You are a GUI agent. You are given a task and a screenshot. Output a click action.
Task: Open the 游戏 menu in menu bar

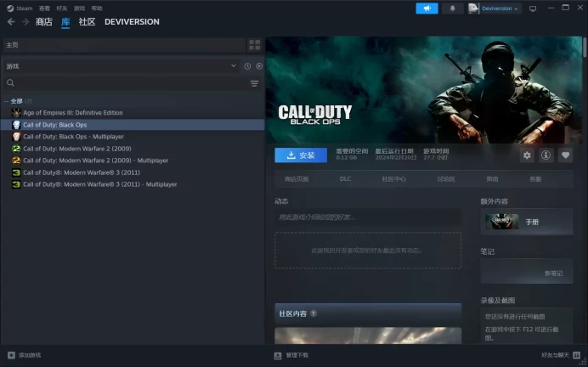(79, 8)
